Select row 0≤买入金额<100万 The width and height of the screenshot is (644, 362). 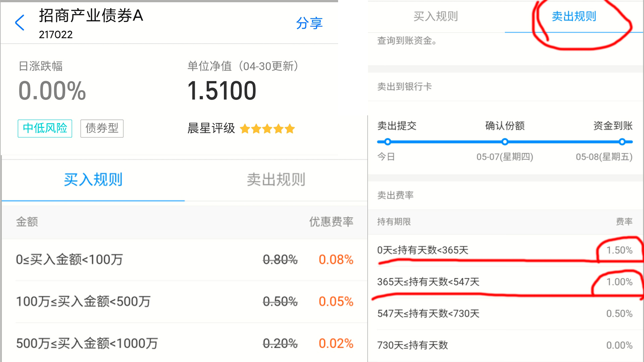pos(184,260)
